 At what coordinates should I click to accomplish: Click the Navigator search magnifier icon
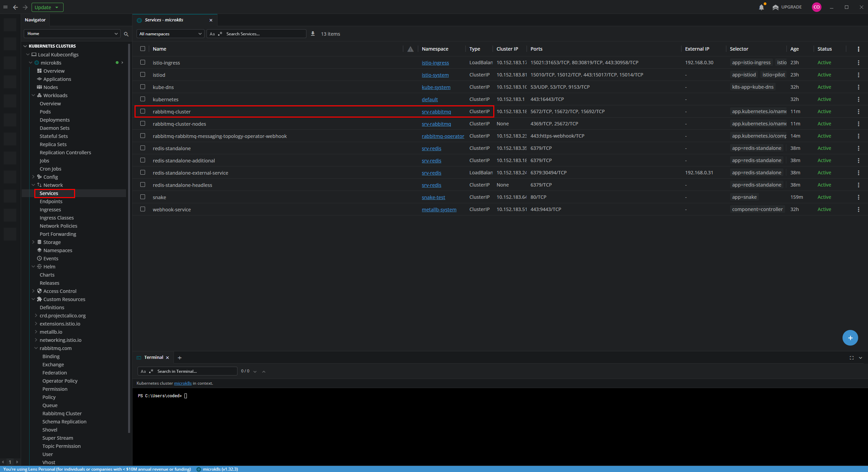click(x=126, y=34)
